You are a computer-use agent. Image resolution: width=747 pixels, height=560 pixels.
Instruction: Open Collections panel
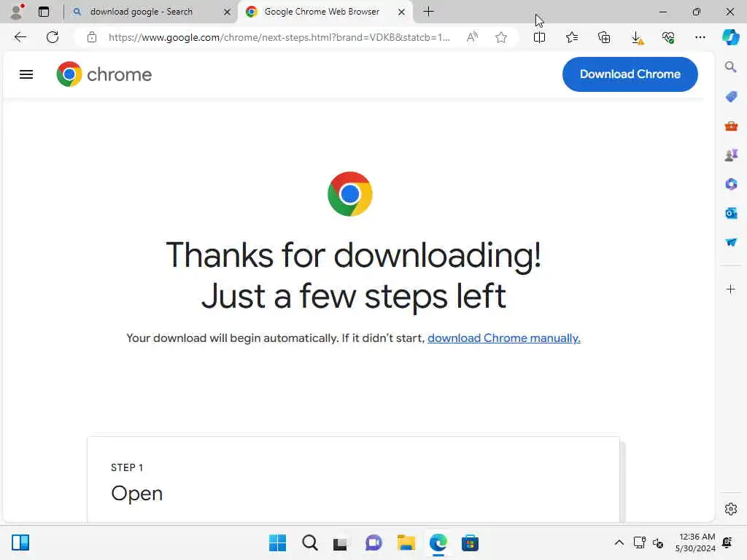pos(604,37)
